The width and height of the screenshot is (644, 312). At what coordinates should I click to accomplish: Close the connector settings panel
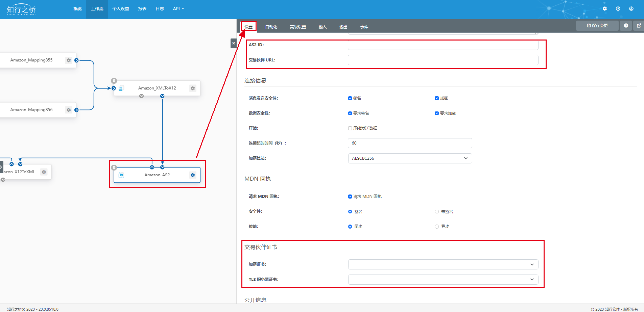tap(233, 43)
